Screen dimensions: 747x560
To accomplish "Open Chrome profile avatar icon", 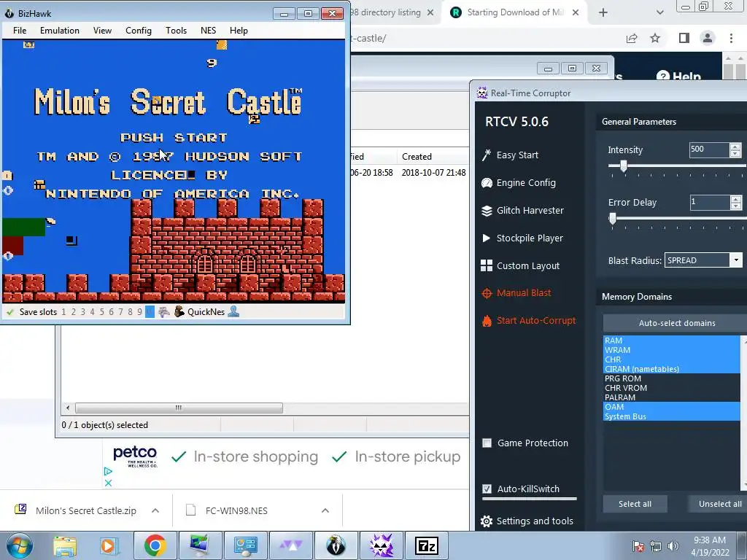I will click(708, 38).
